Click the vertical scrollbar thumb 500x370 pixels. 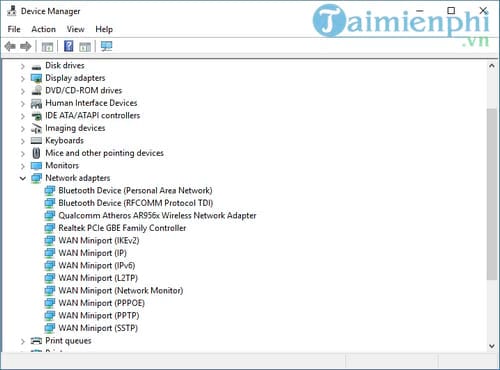click(x=492, y=194)
